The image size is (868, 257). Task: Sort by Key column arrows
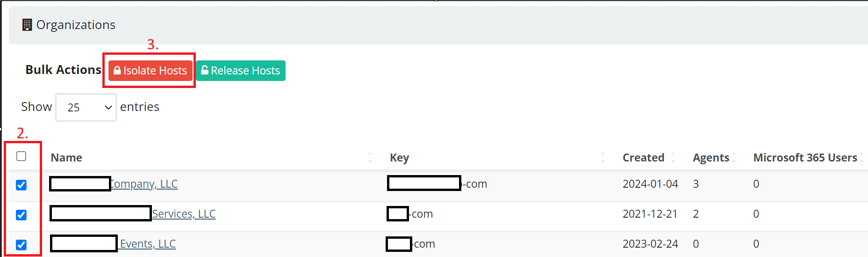(603, 157)
